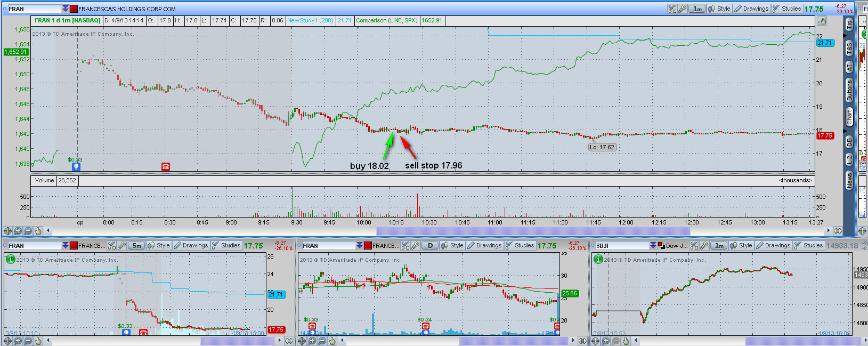This screenshot has height=346, width=868.
Task: Open the Drawings menu in main chart
Action: [751, 9]
